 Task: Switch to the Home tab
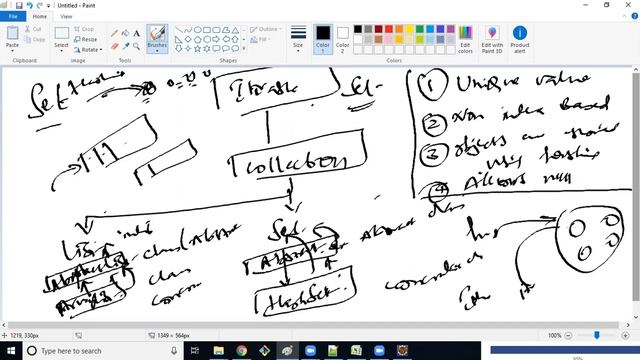tap(40, 16)
